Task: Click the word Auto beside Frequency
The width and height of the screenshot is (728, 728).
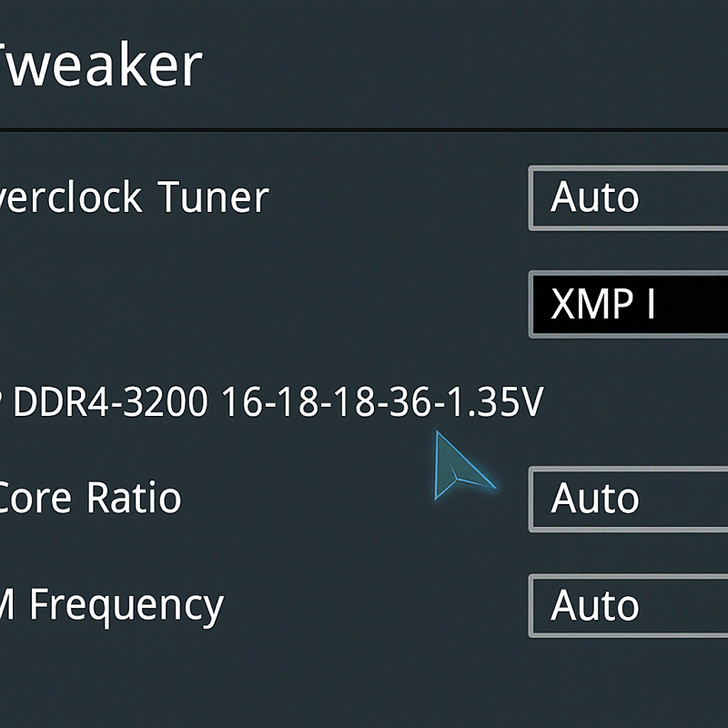Action: point(596,605)
